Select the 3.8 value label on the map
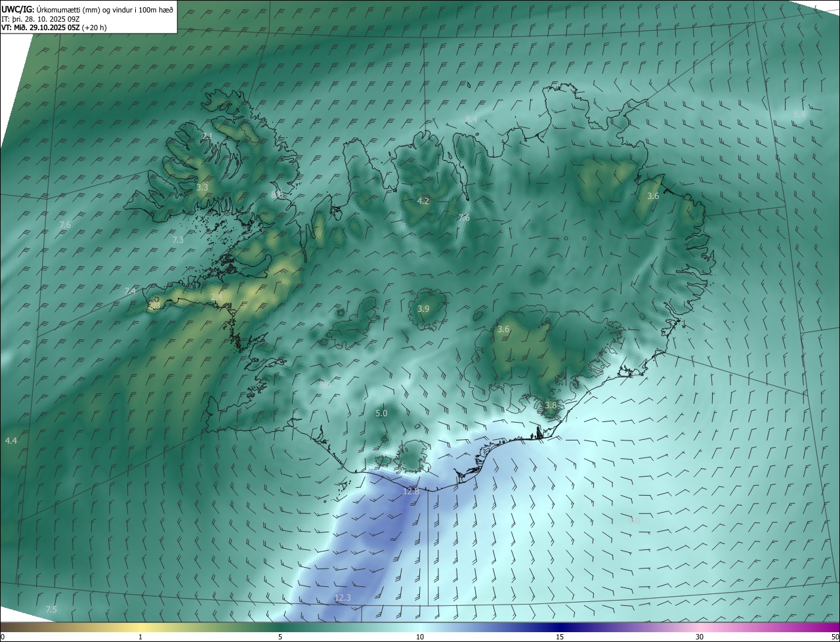 [x=550, y=406]
